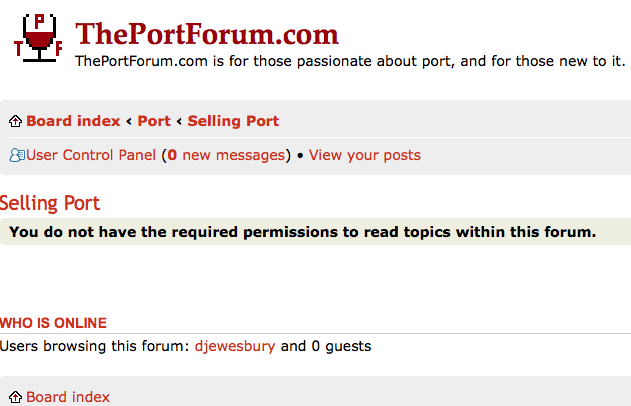Click the required permissions notice message

point(302,232)
